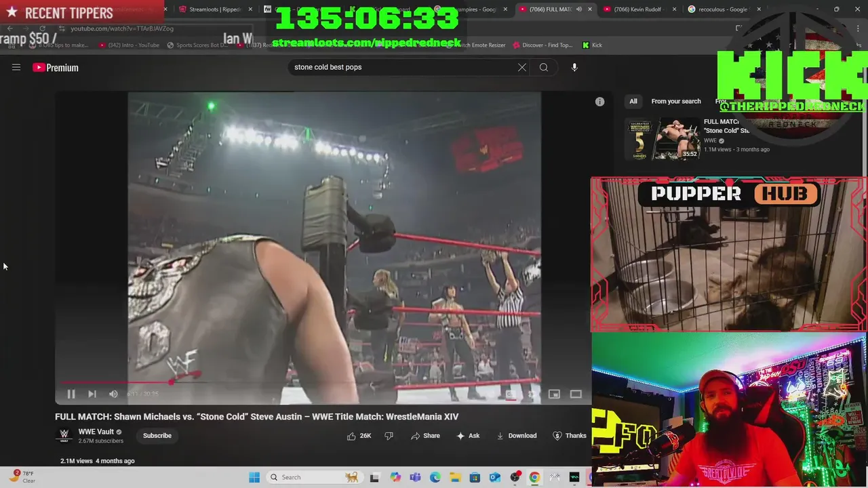The image size is (868, 488).
Task: Switch to the Streamloots browser tab
Action: click(x=215, y=9)
